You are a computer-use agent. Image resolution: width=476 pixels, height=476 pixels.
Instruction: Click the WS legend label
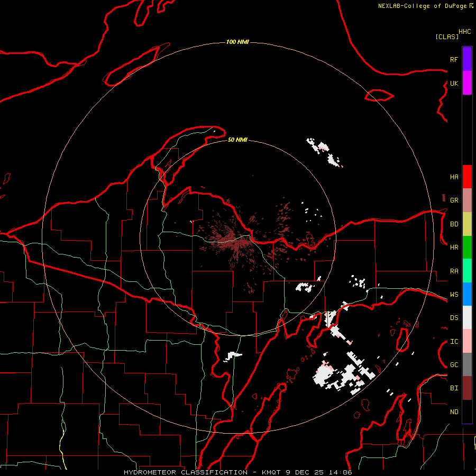pyautogui.click(x=454, y=295)
